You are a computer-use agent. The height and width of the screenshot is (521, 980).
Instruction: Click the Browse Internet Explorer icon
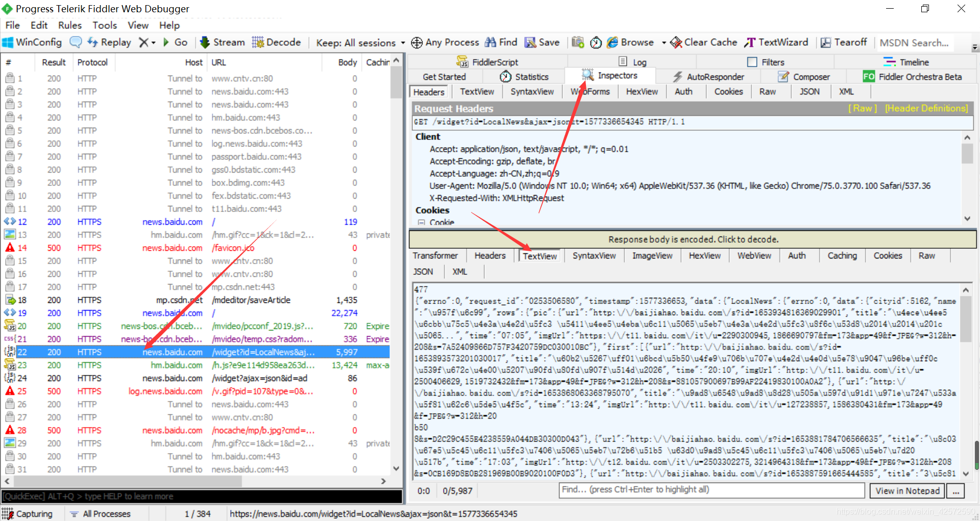(612, 42)
